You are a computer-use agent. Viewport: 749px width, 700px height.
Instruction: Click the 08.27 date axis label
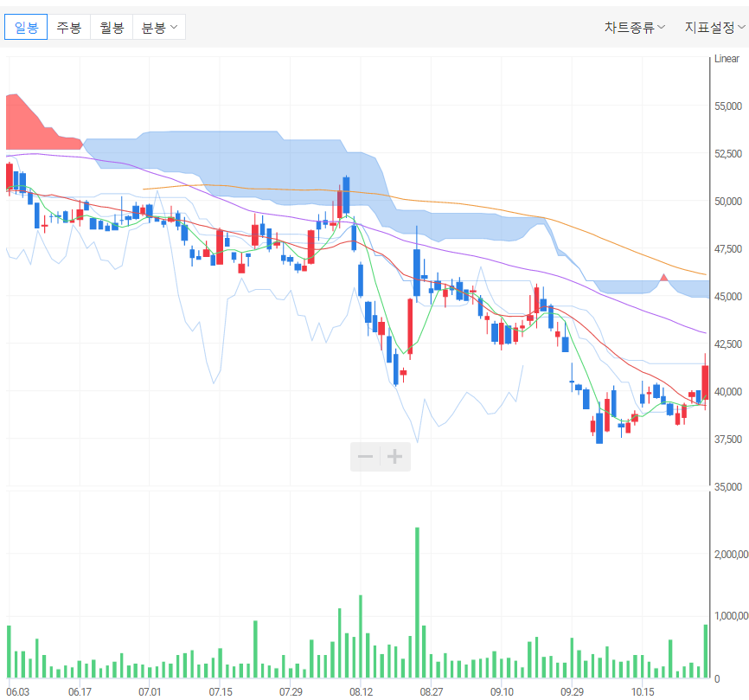pyautogui.click(x=431, y=692)
